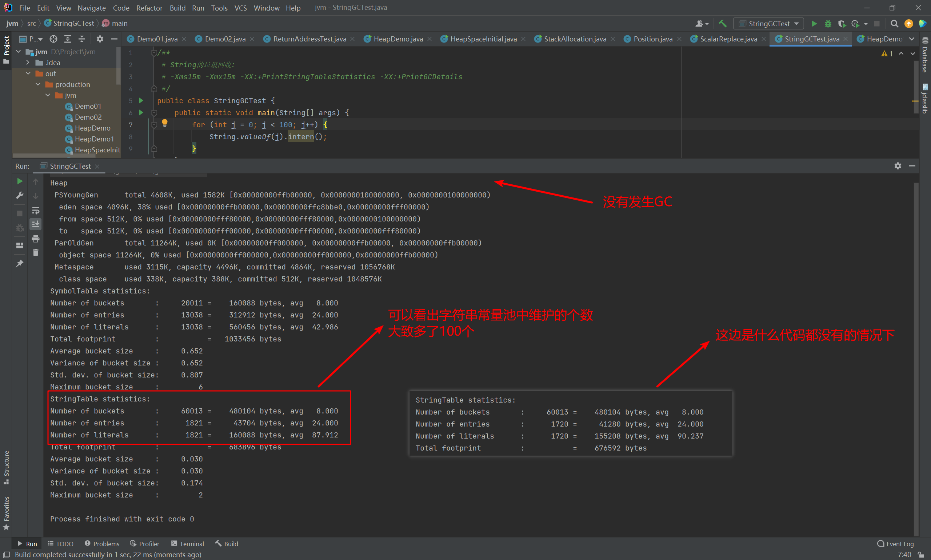Toggle scroll to end of console
This screenshot has width=931, height=560.
coord(36,224)
